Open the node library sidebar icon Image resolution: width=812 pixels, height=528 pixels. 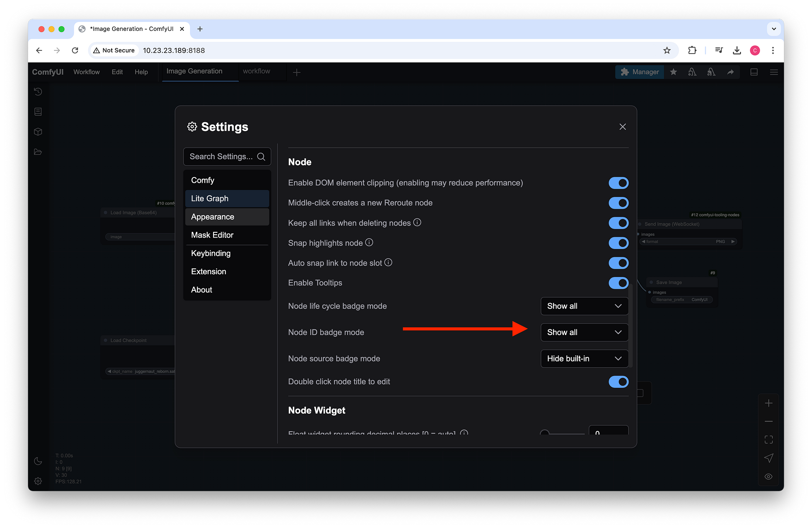point(38,112)
